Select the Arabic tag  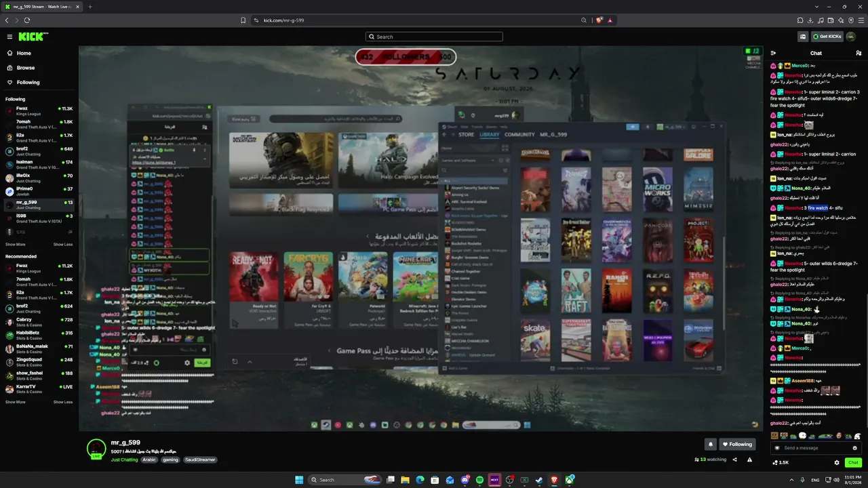(x=149, y=460)
